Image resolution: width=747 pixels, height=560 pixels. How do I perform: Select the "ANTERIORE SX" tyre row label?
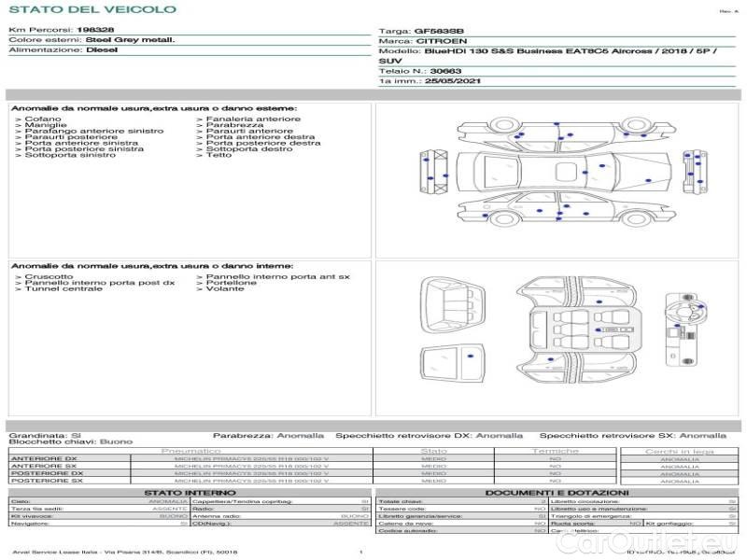[x=44, y=466]
